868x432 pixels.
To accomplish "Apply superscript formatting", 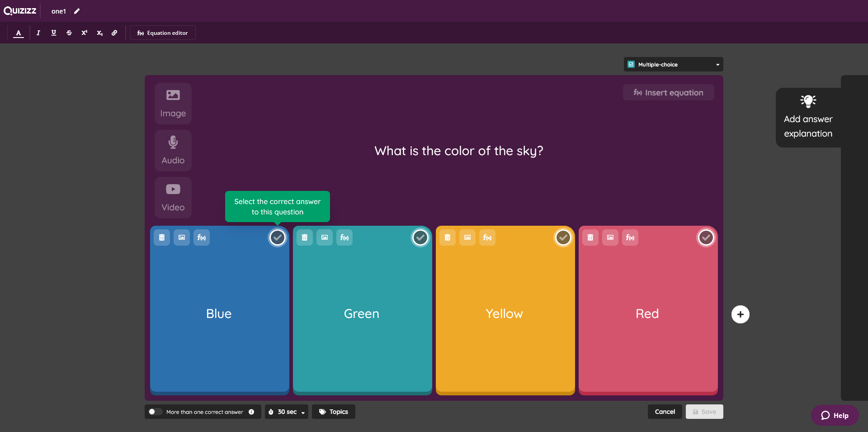I will (84, 33).
